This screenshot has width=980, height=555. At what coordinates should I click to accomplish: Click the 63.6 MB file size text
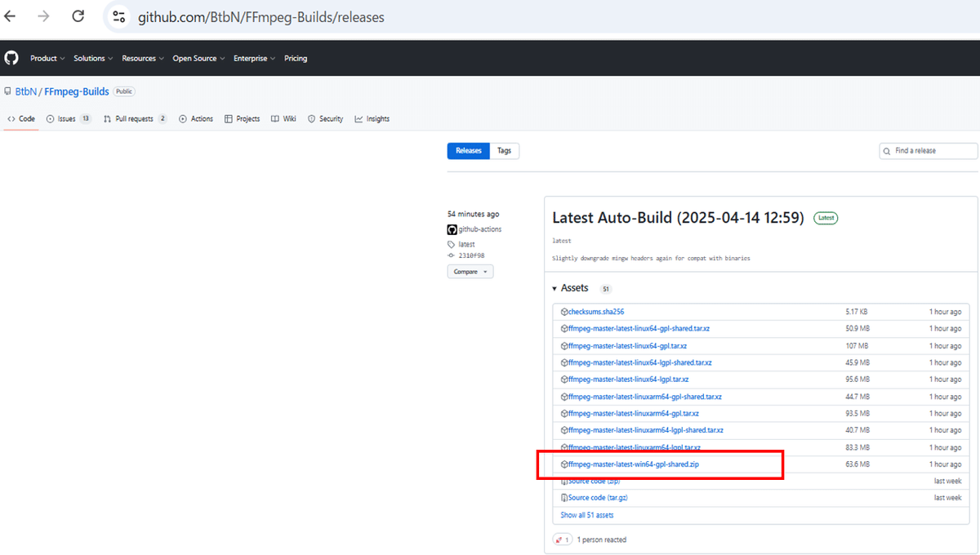(x=857, y=464)
